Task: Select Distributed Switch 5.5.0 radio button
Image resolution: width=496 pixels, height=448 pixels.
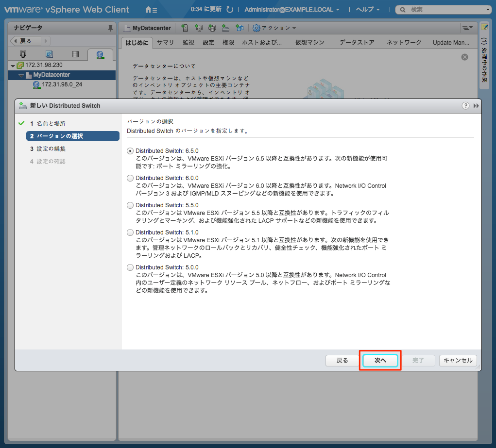Action: point(130,205)
